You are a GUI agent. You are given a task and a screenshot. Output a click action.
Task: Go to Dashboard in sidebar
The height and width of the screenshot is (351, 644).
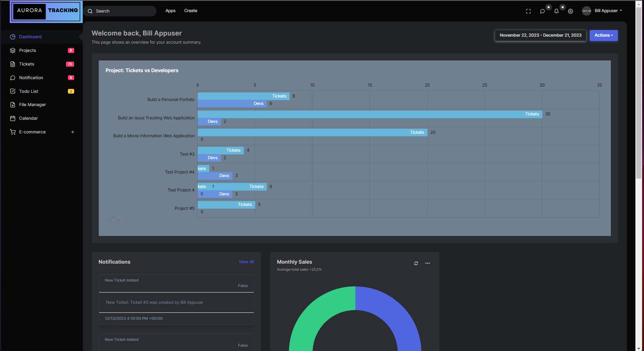(x=30, y=37)
